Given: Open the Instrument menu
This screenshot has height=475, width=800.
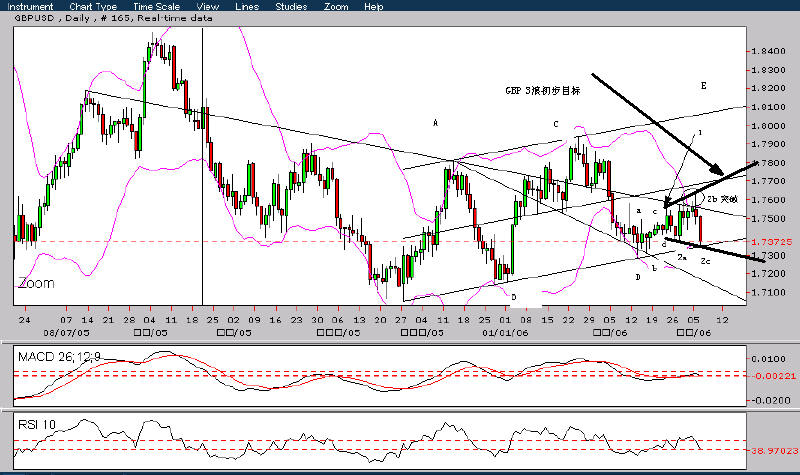Looking at the screenshot, I should pos(30,7).
